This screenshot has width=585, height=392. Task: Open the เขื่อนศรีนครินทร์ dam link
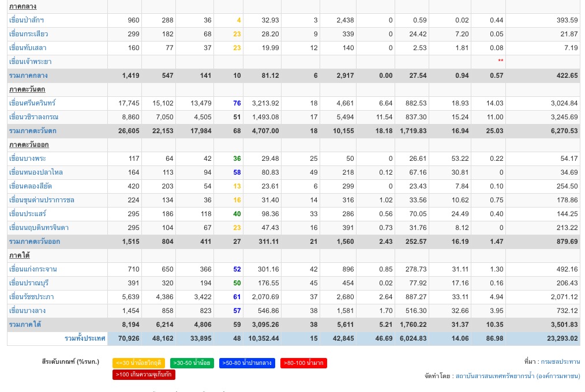pyautogui.click(x=32, y=103)
